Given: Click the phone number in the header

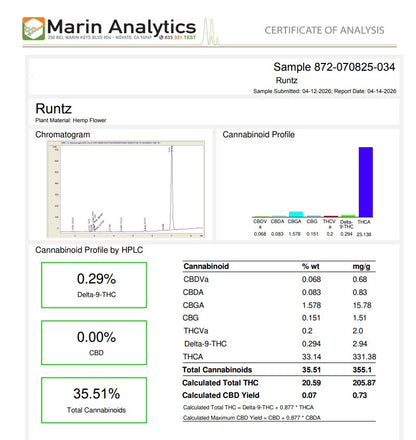Looking at the screenshot, I should coord(177,37).
